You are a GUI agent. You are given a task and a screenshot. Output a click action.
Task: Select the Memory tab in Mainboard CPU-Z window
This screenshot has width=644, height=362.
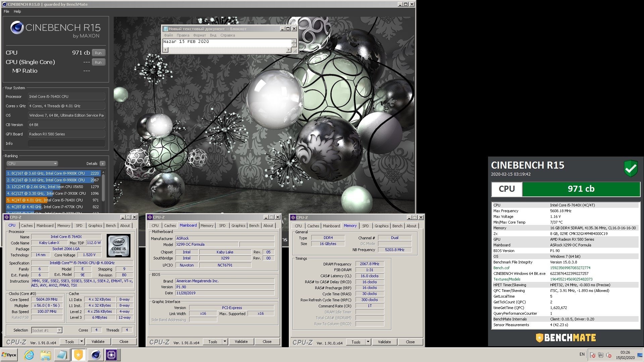[207, 226]
